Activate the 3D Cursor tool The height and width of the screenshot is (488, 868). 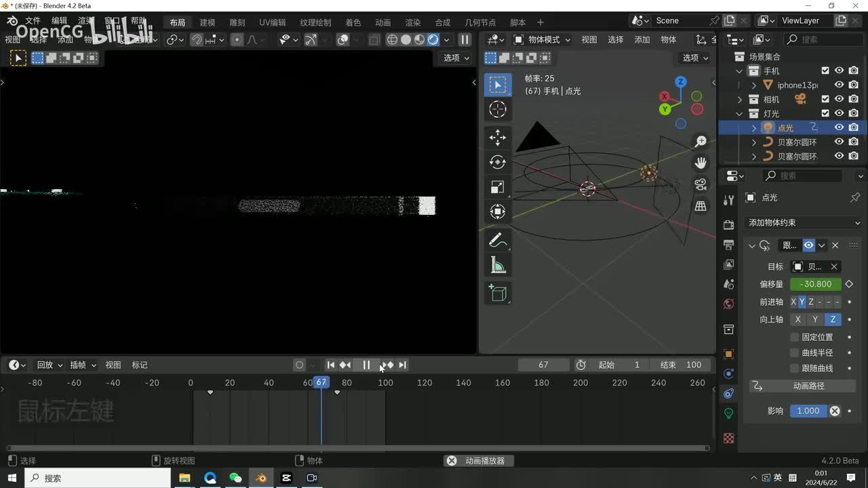tap(498, 109)
